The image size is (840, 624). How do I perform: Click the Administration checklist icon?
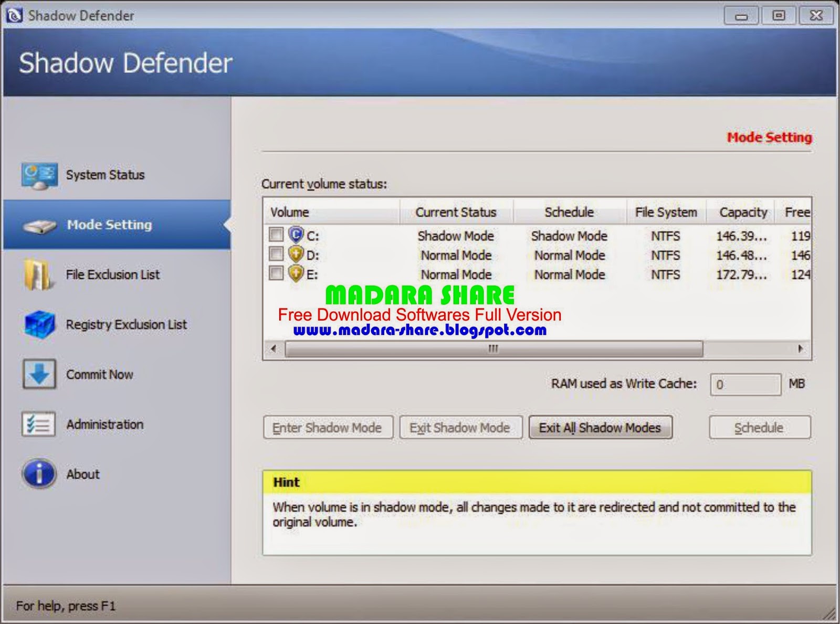(38, 424)
